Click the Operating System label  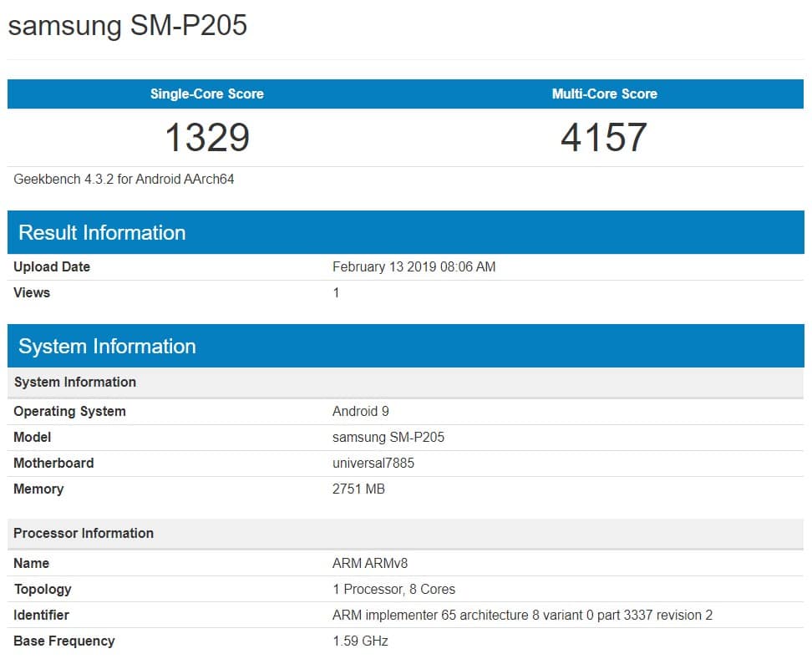pos(69,411)
